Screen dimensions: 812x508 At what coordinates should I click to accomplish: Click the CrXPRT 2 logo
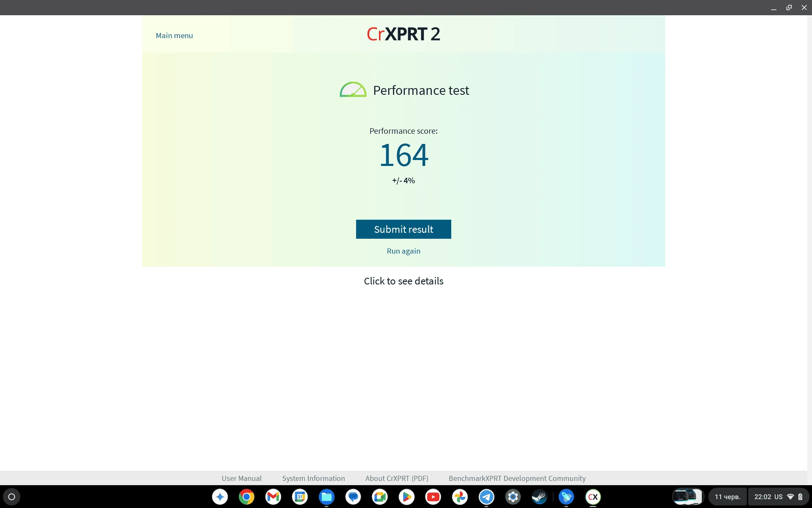(x=403, y=34)
